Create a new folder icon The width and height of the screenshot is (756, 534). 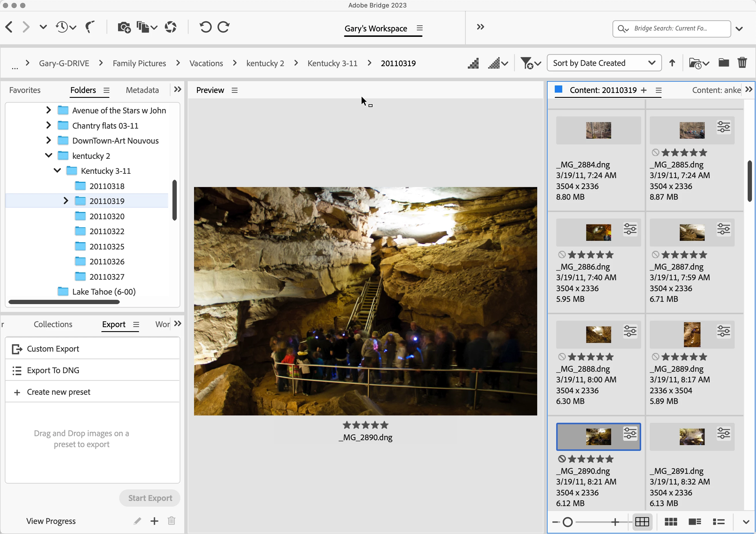point(723,62)
